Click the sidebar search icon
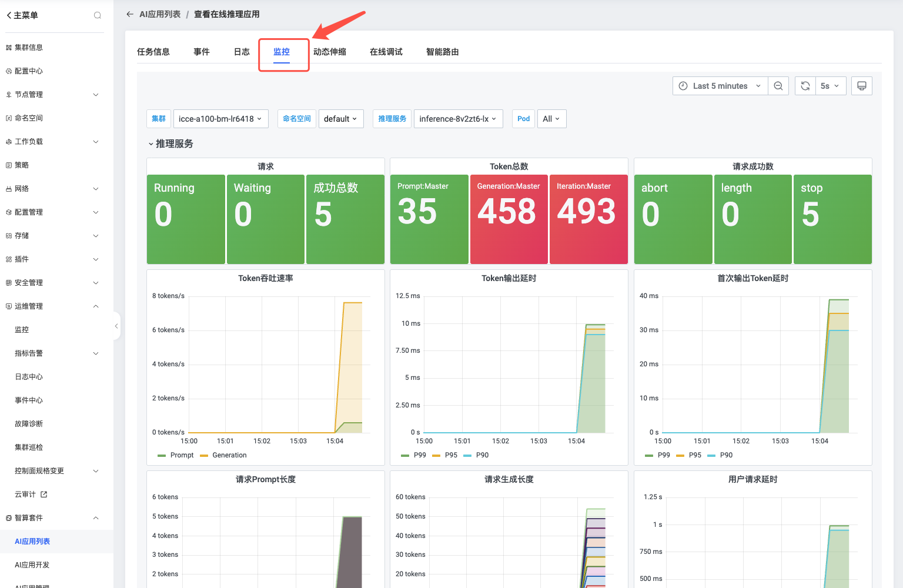This screenshot has width=903, height=588. click(x=98, y=15)
